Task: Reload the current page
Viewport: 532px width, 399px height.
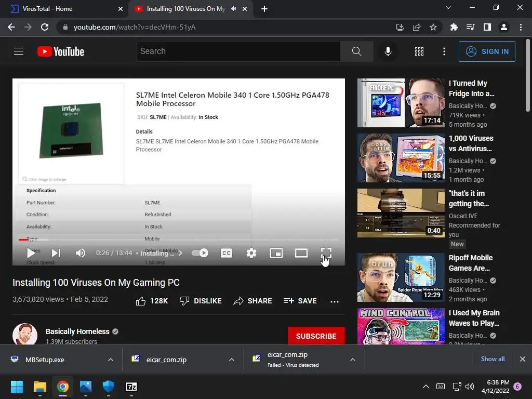Action: [x=45, y=27]
